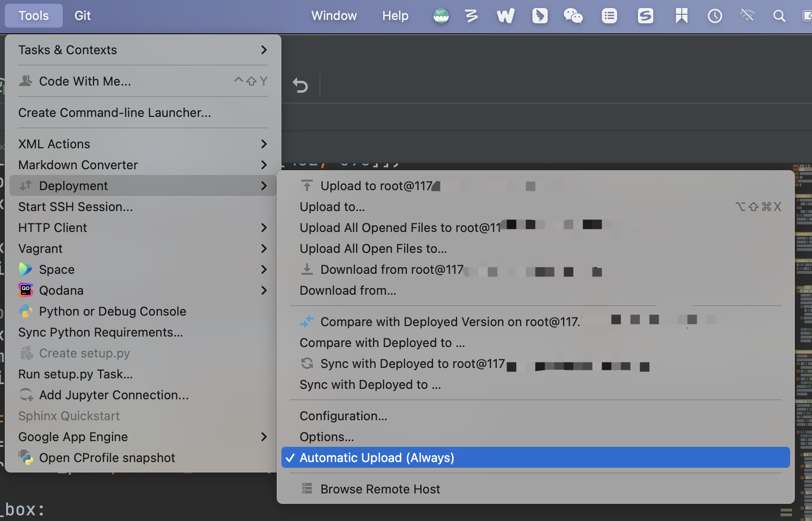Viewport: 812px width, 521px height.
Task: Click the bookmark-style icon in menu bar
Action: pyautogui.click(x=682, y=16)
